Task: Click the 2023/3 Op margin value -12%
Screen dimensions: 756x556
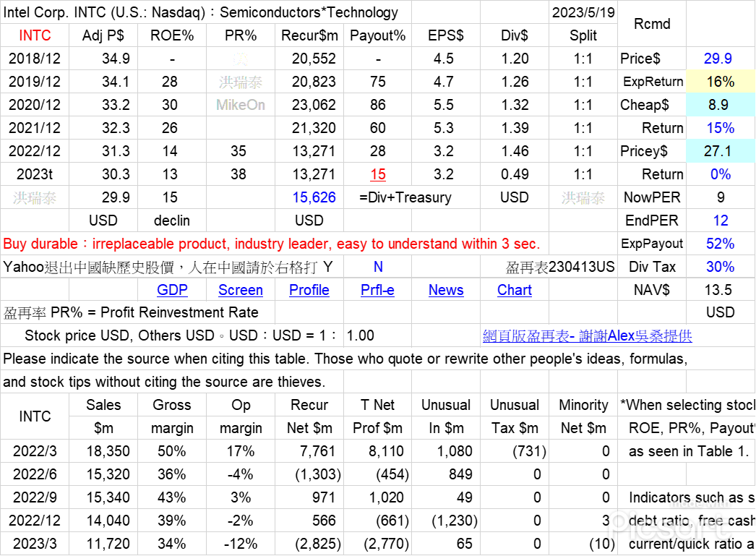Action: pos(241,544)
